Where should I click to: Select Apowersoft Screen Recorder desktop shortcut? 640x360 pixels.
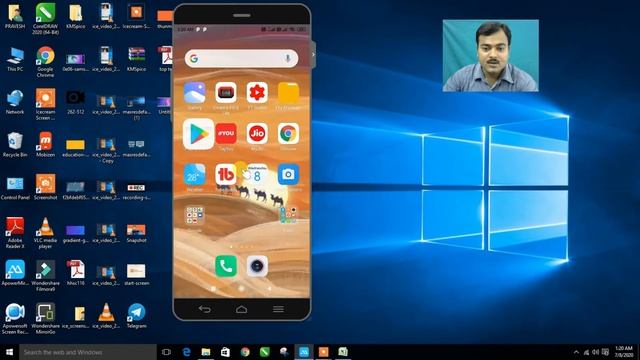pyautogui.click(x=15, y=318)
